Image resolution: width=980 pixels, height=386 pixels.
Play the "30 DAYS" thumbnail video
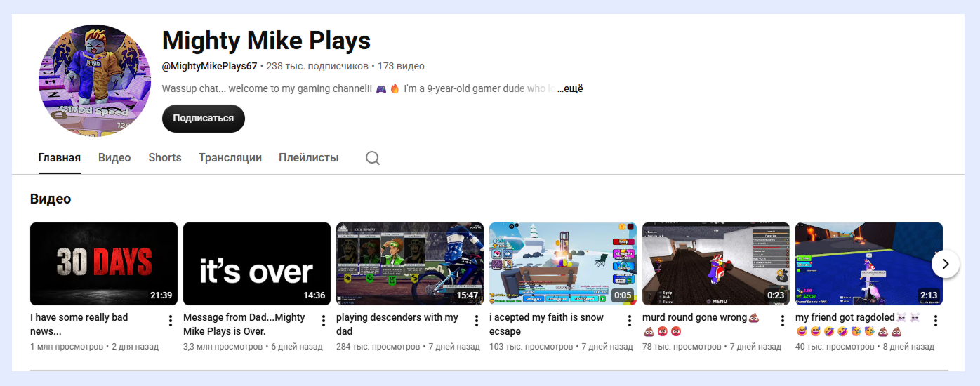(x=104, y=264)
